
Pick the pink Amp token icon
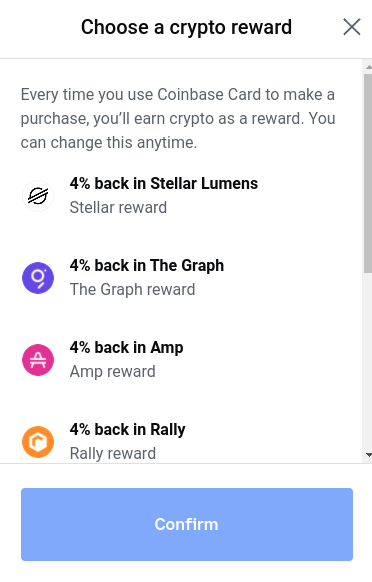point(38,360)
